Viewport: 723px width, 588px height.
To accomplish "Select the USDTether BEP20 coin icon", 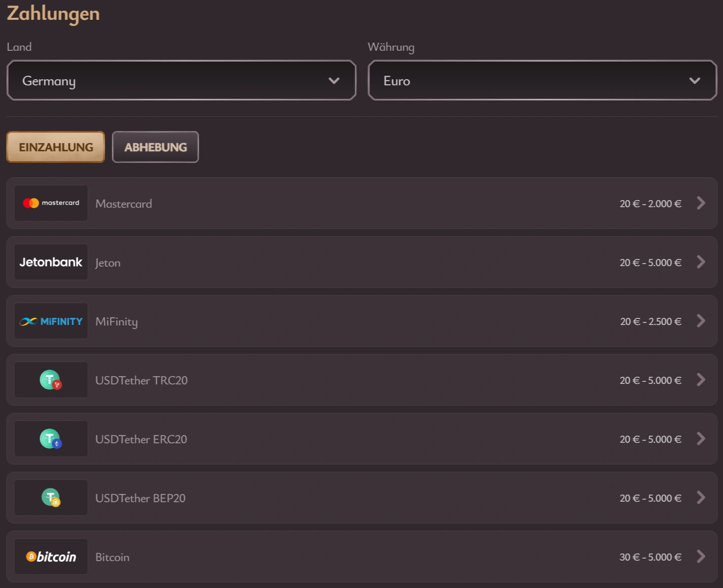I will (51, 498).
